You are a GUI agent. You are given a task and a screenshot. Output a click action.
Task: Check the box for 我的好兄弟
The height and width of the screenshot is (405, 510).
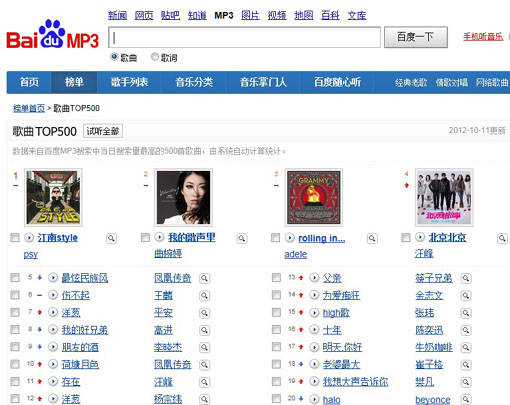click(15, 329)
